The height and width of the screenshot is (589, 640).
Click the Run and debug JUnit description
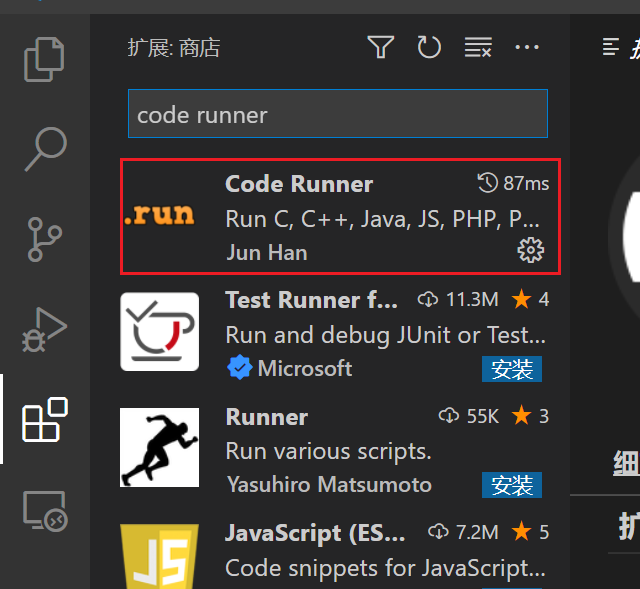(x=386, y=336)
